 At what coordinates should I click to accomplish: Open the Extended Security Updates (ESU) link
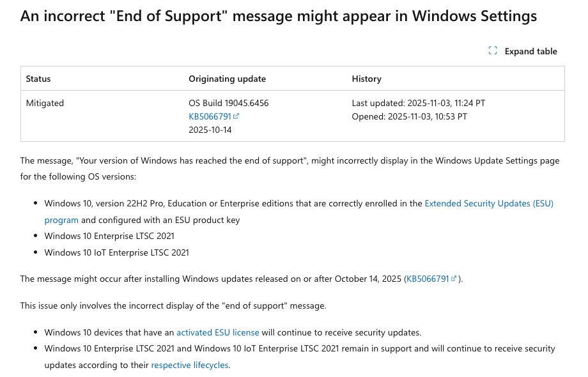[x=488, y=203]
